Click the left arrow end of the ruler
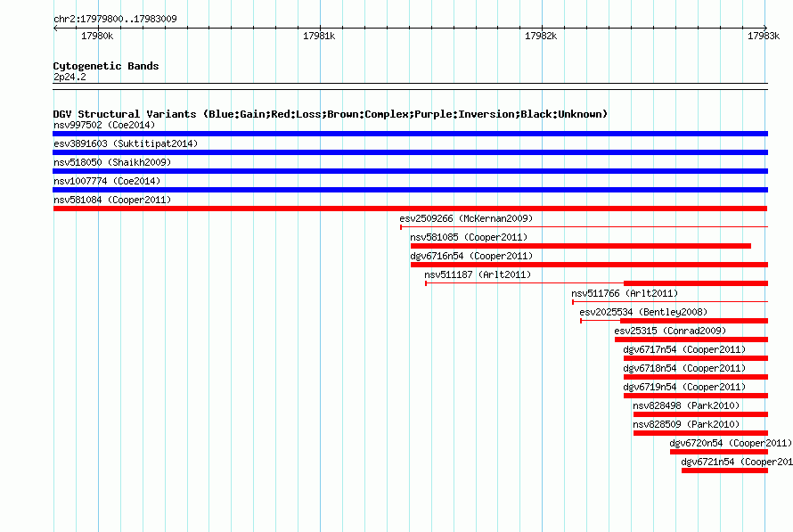 (x=55, y=29)
